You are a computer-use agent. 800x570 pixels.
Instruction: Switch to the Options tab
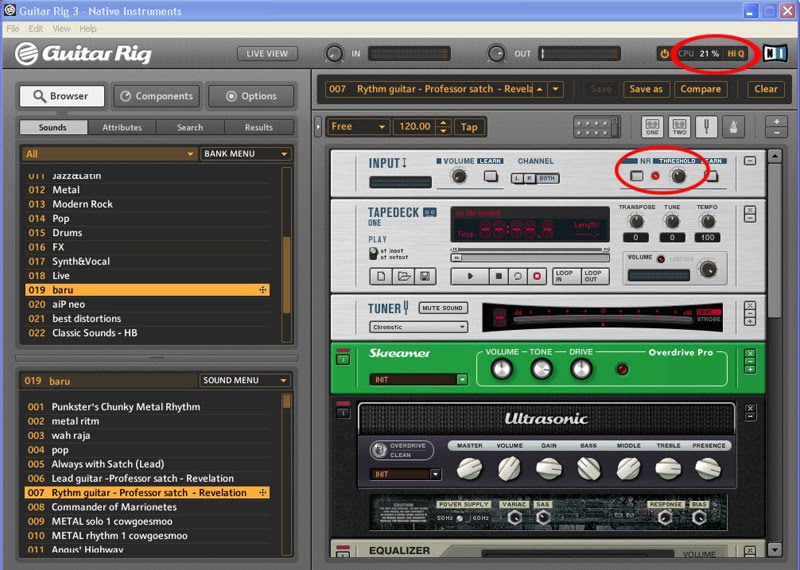(251, 96)
